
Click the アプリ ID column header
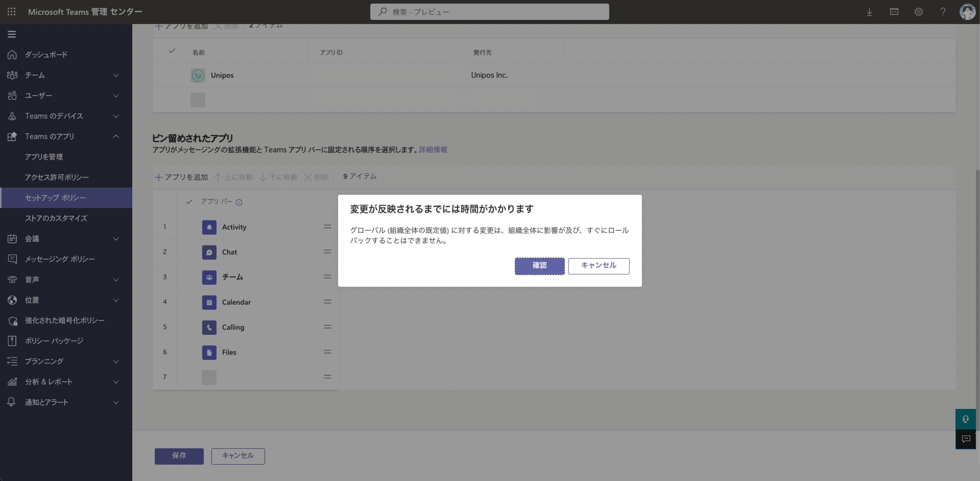coord(331,53)
